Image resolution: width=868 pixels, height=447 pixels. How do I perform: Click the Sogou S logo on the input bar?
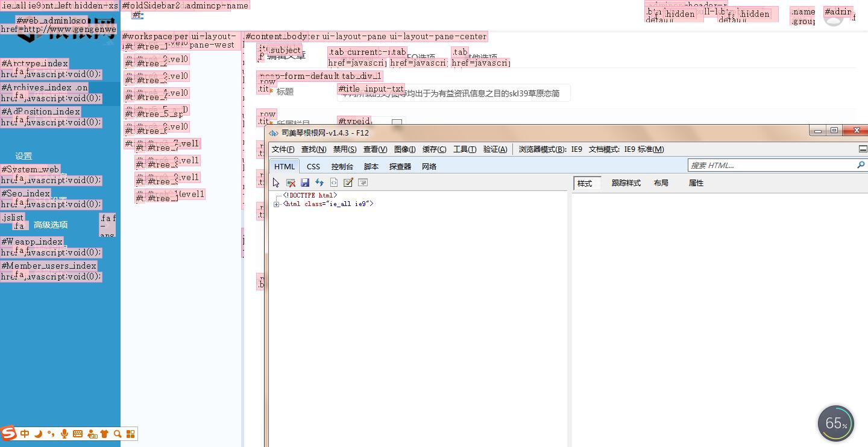click(x=8, y=433)
